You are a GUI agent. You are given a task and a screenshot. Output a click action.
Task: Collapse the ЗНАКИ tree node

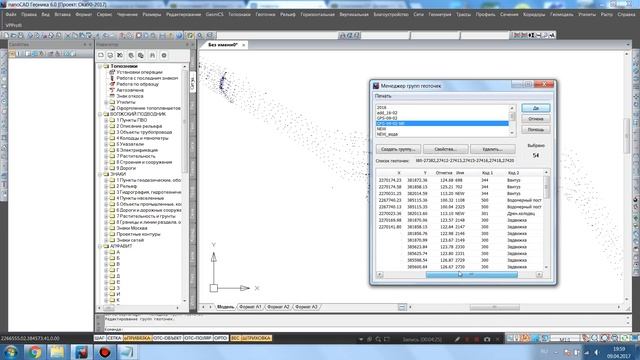100,174
